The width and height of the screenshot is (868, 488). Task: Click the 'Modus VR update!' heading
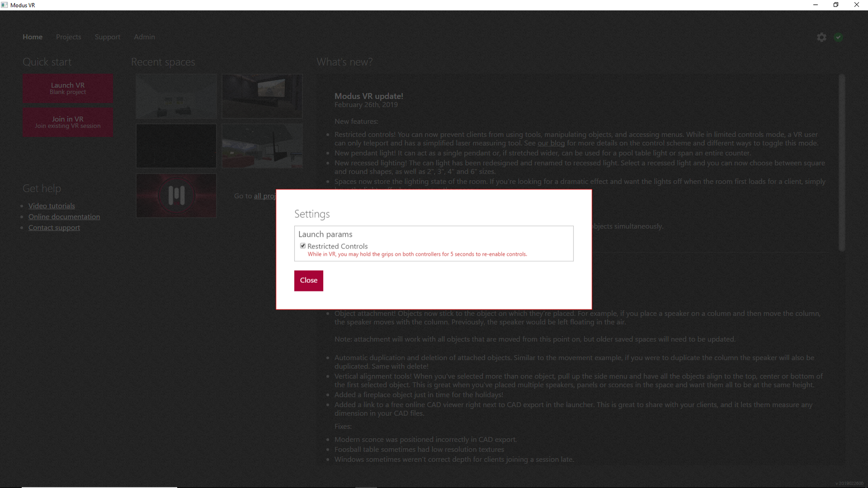coord(369,96)
